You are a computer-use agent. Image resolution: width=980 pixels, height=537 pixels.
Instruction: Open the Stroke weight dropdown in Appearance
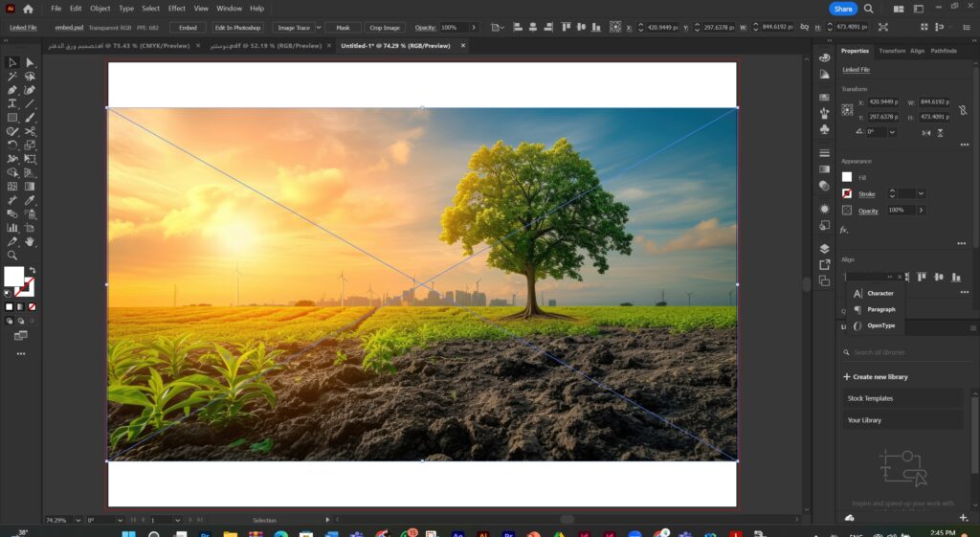(921, 193)
